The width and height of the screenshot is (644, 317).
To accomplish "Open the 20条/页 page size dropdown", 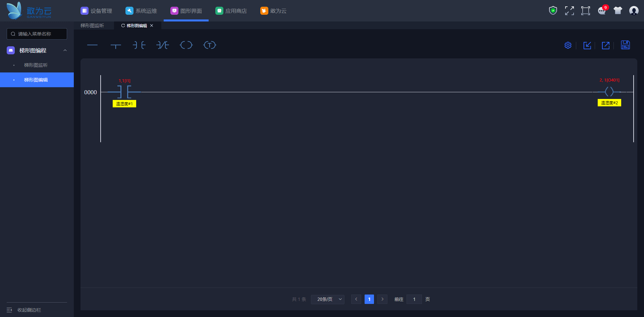I will (328, 299).
